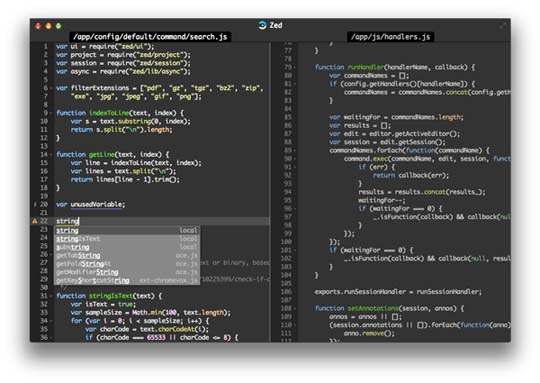
Task: Click the yellow minimize window button
Action: [49, 26]
